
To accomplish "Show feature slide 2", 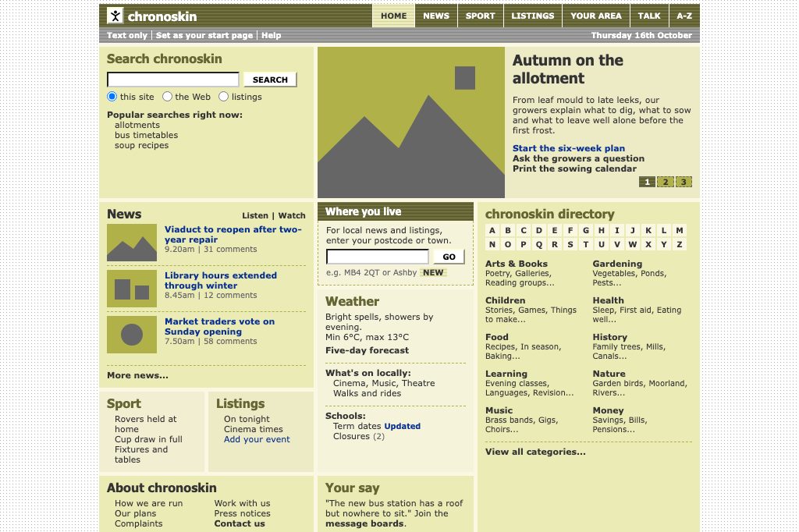I will (x=666, y=182).
